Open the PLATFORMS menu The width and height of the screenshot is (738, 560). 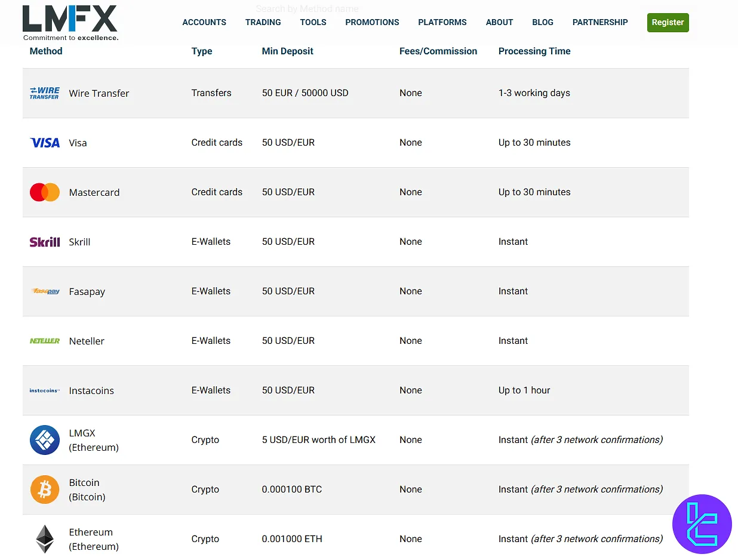coord(442,22)
